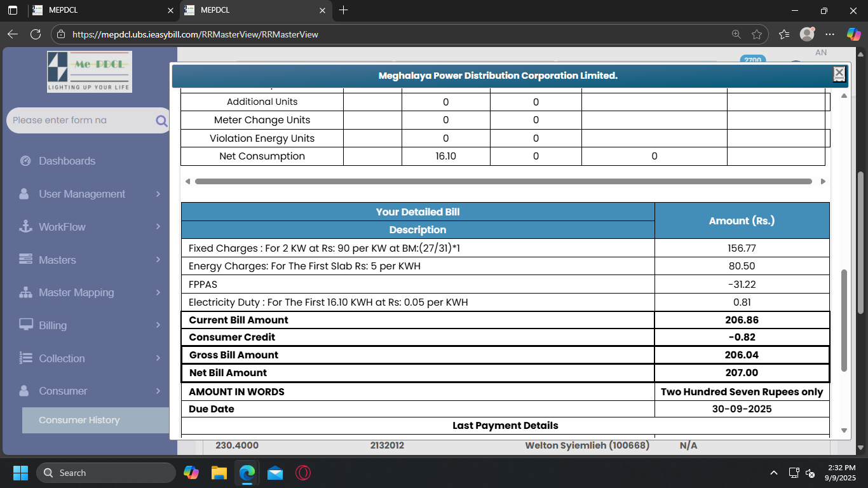This screenshot has width=868, height=488.
Task: Click the Collection list icon
Action: (25, 358)
